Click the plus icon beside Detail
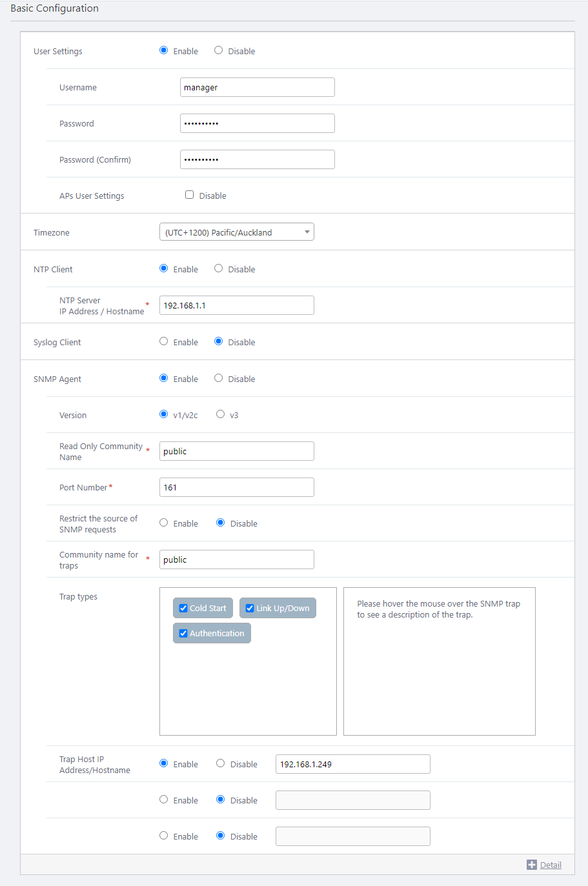Viewport: 588px width, 886px height. pyautogui.click(x=531, y=865)
